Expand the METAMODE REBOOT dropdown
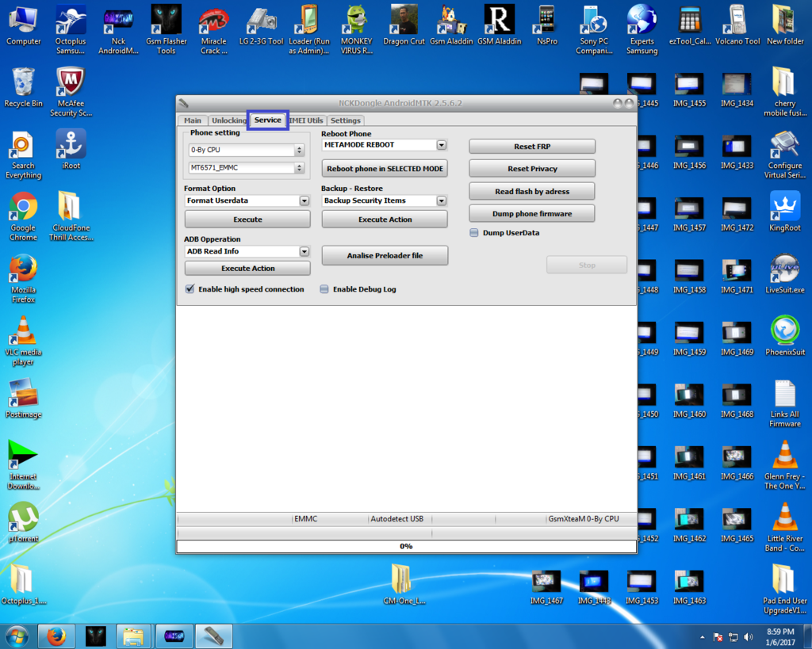 pos(442,145)
